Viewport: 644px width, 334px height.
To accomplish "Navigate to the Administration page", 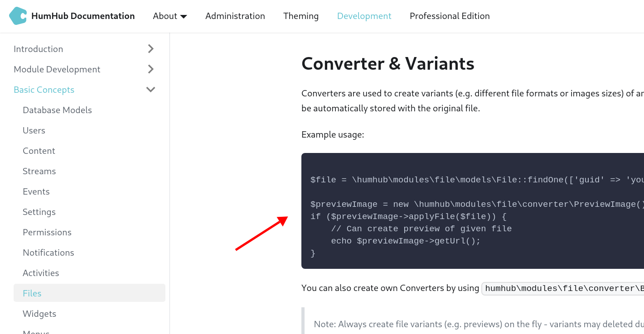I will [235, 16].
